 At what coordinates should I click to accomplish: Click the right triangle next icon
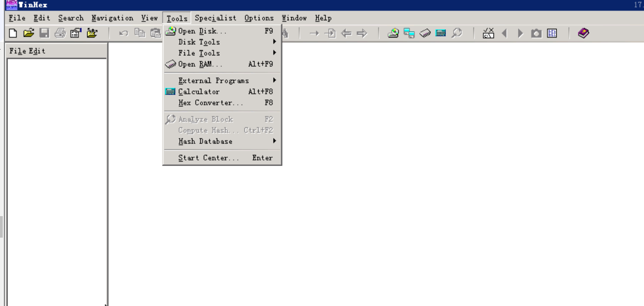click(520, 33)
